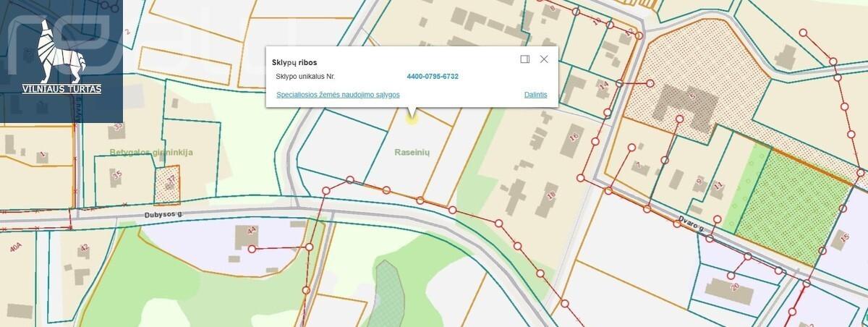Click the yellow marker point on the parcel

412,117
